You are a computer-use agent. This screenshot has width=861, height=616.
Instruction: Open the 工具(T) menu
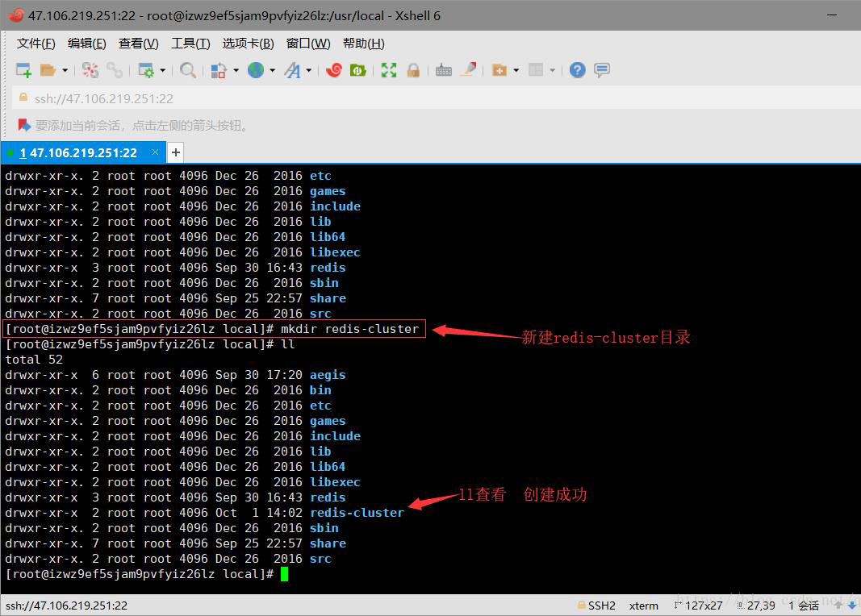coord(190,44)
